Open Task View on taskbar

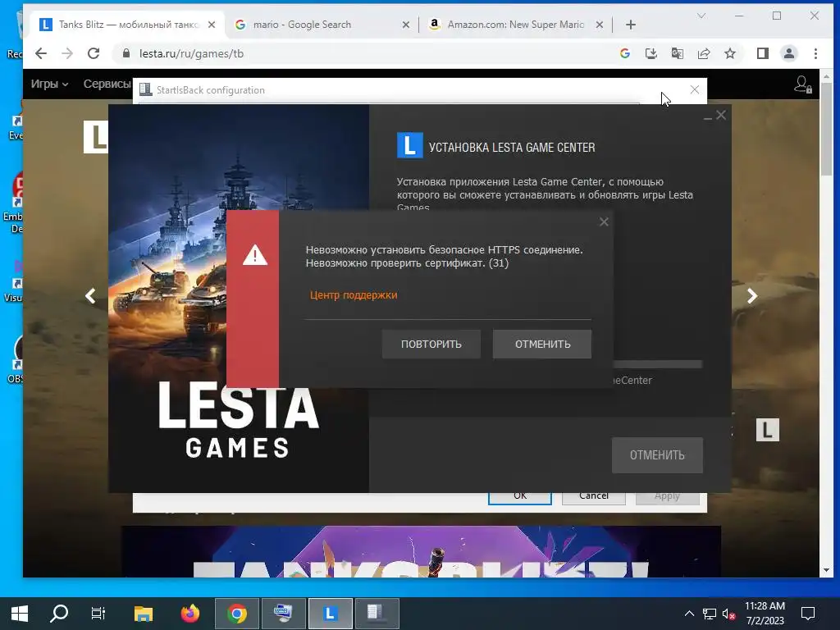click(x=98, y=614)
